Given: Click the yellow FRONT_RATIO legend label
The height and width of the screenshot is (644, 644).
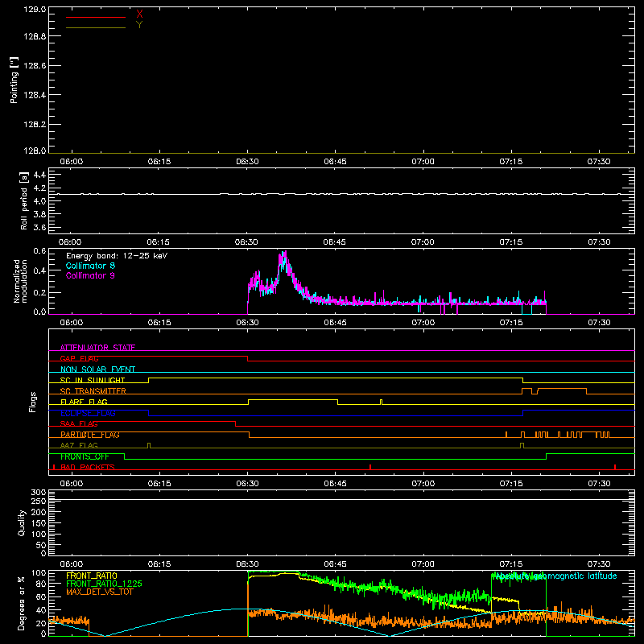Looking at the screenshot, I should (92, 576).
